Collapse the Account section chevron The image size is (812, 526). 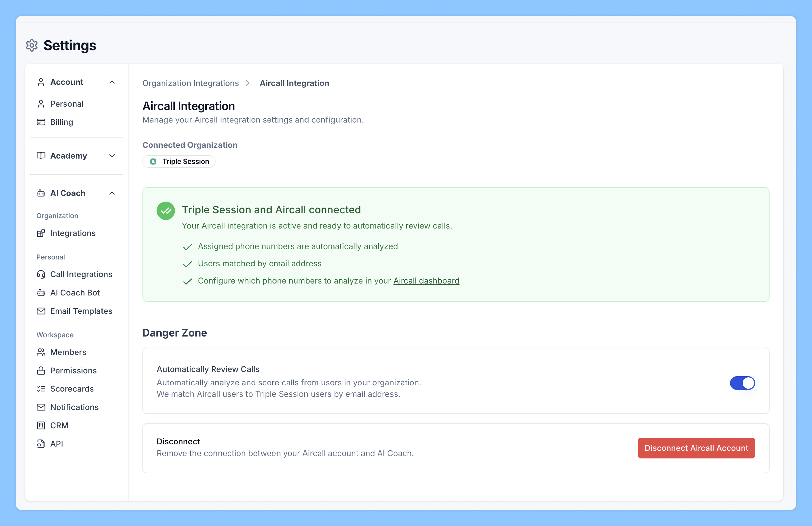[112, 82]
